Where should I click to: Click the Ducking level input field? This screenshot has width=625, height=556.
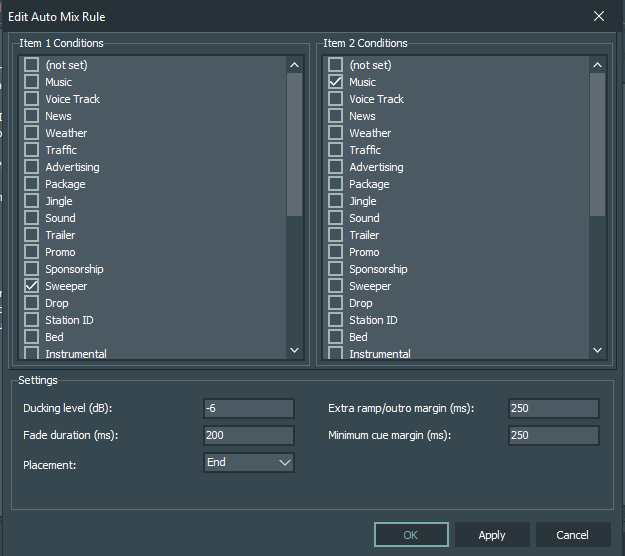coord(248,408)
